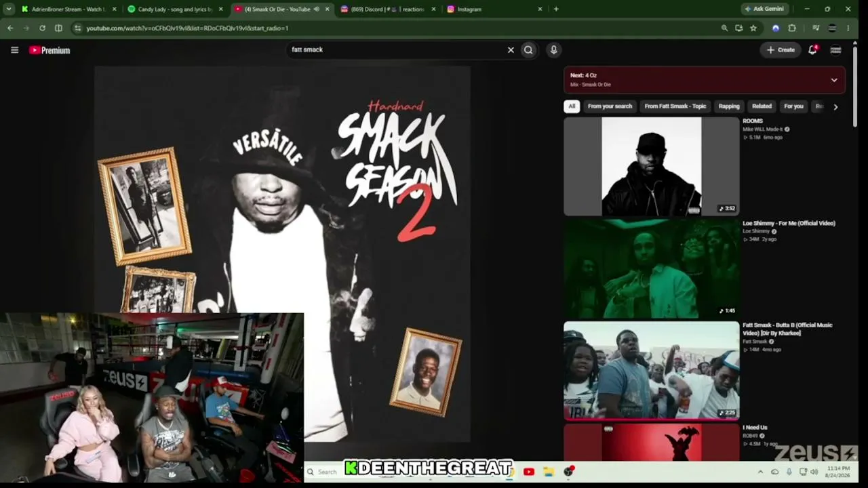Open the media control icon in browser toolbar
This screenshot has height=488, width=868.
pos(816,28)
